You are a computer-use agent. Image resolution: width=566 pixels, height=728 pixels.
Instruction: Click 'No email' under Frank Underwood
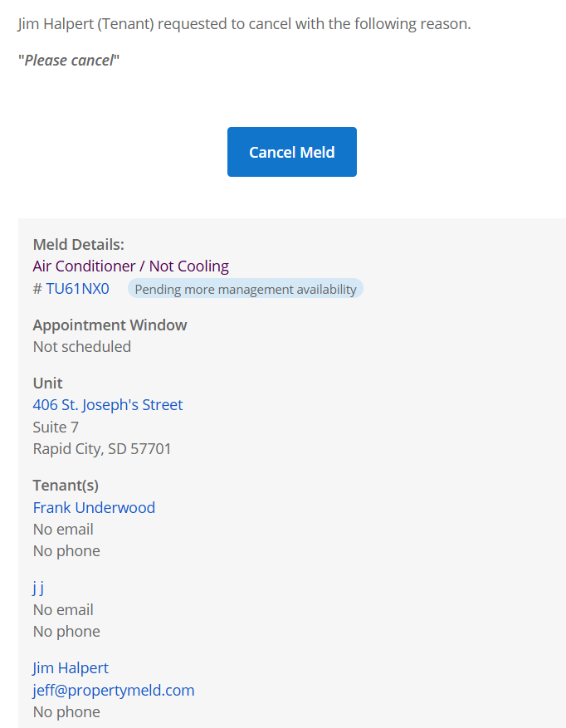pyautogui.click(x=63, y=529)
